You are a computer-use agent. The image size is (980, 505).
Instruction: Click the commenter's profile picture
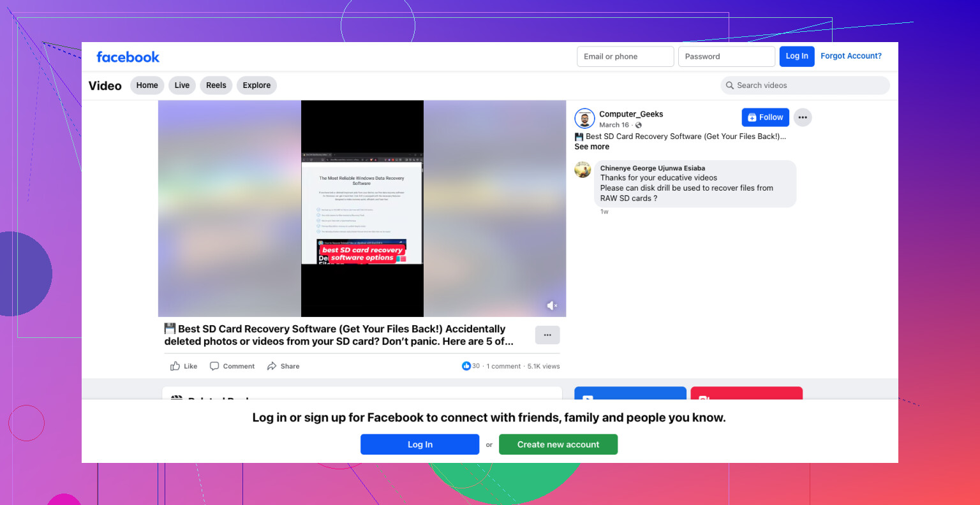583,170
